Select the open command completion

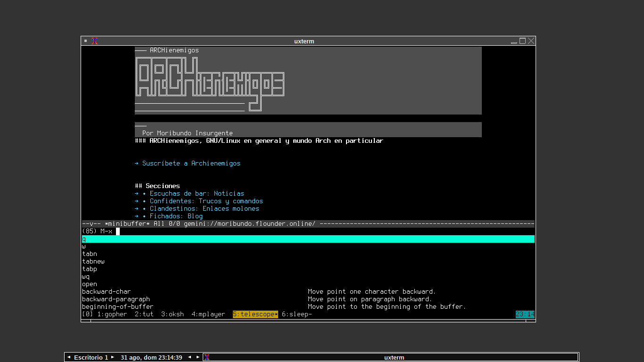click(90, 284)
